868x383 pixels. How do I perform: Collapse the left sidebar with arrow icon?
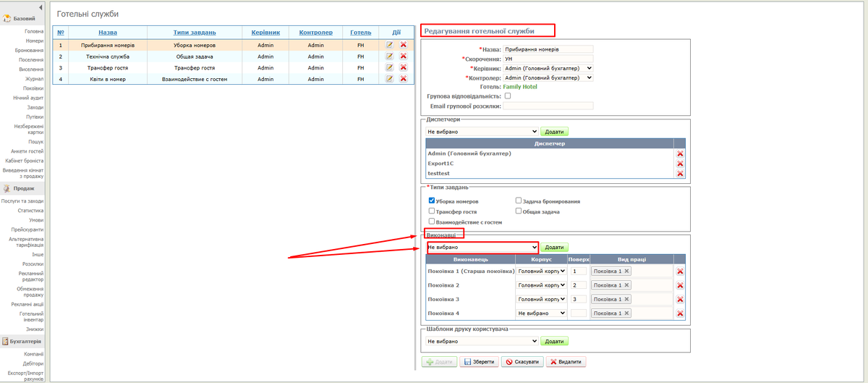[41, 7]
